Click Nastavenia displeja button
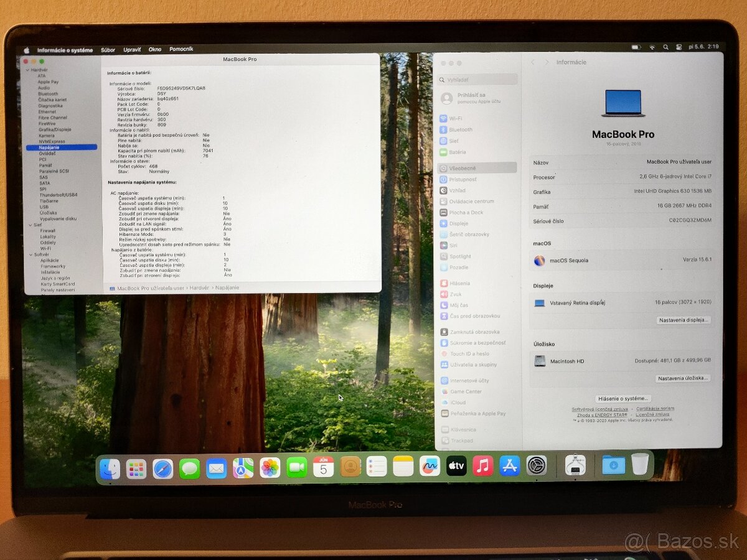747x560 pixels. [683, 320]
